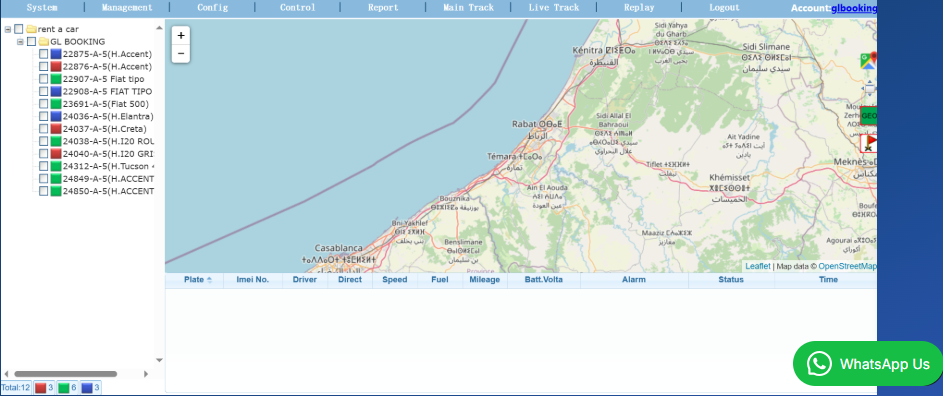Click the red flag marker icon
This screenshot has width=943, height=396.
[868, 143]
